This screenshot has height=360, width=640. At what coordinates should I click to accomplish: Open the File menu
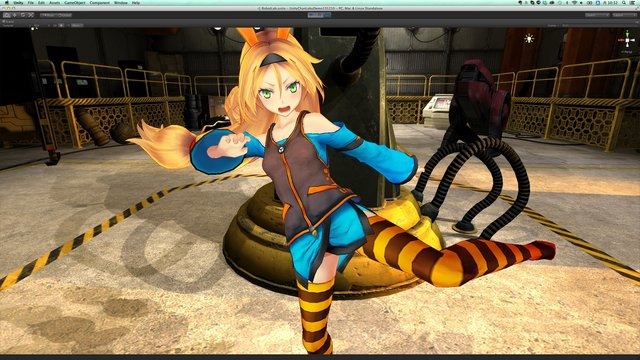(x=31, y=2)
